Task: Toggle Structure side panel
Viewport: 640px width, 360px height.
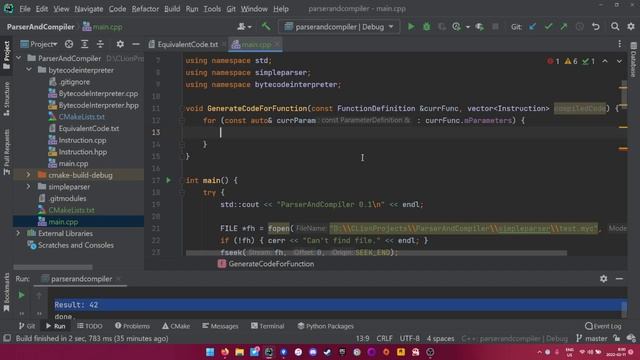Action: pyautogui.click(x=7, y=99)
